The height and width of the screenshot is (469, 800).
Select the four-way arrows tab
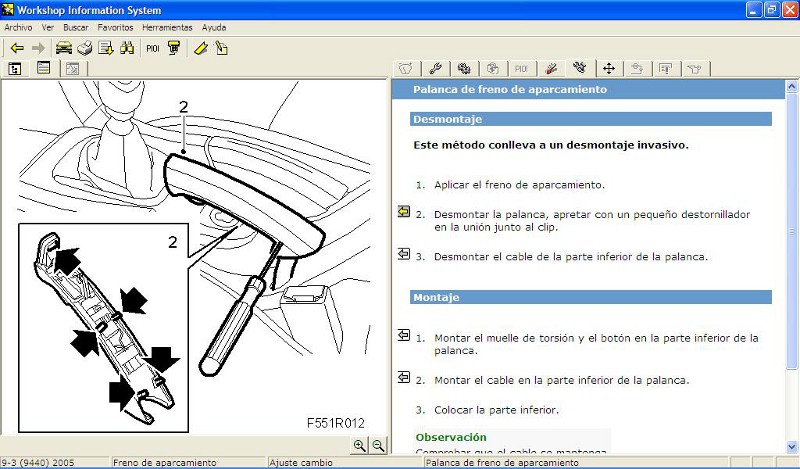[x=608, y=69]
